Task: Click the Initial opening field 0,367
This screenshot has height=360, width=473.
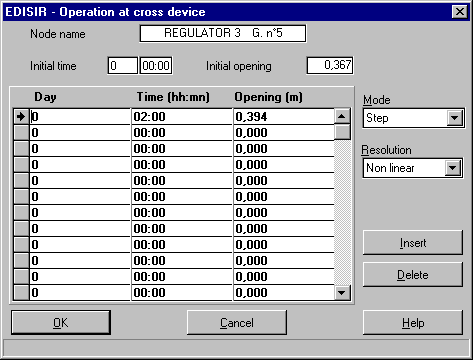Action: (330, 65)
